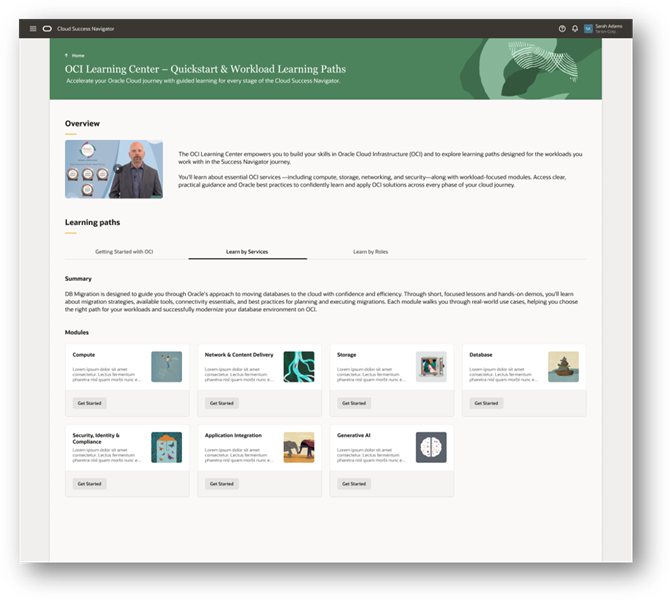The height and width of the screenshot is (600, 670).
Task: Click the OCI Learning Center page title
Action: pos(205,69)
